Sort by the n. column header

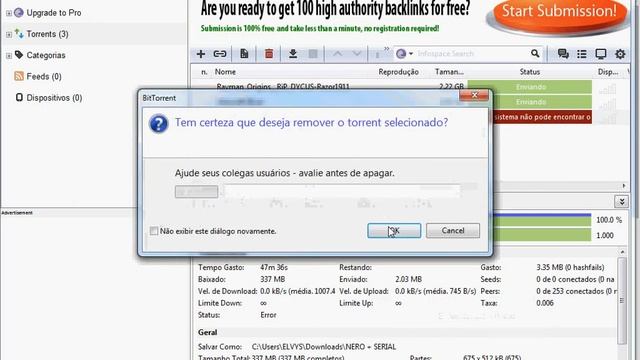point(204,72)
